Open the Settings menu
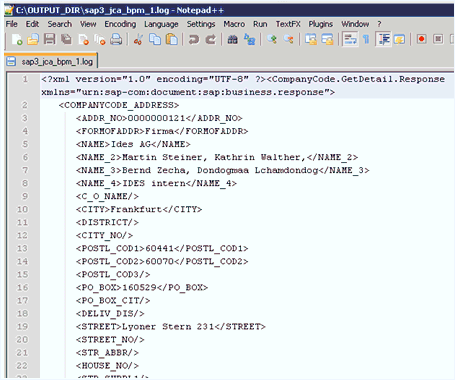 point(201,24)
